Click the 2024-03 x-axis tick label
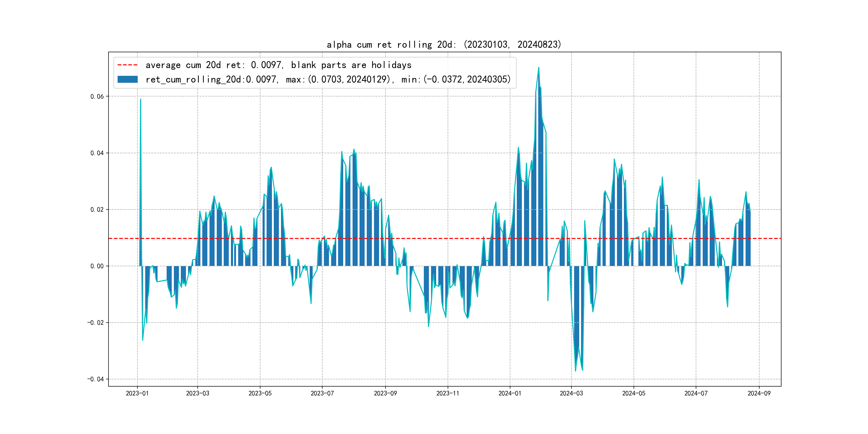Image resolution: width=868 pixels, height=434 pixels. pos(571,393)
